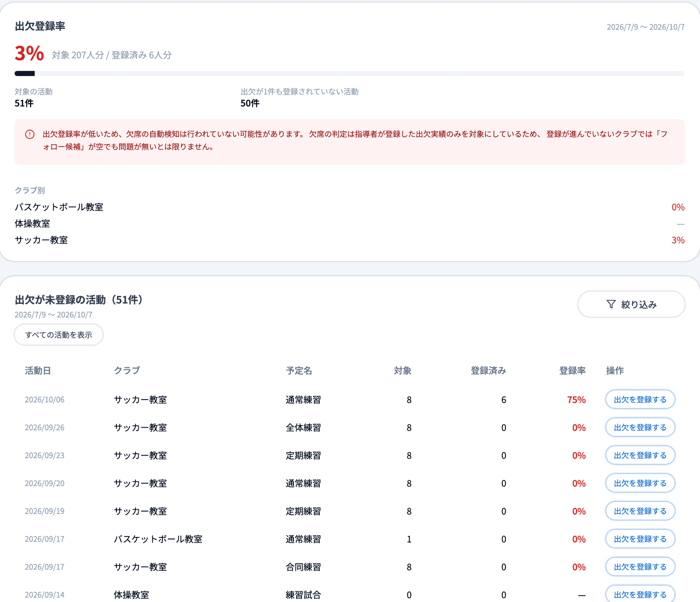Screen dimensions: 700x602
Task: Click the 活動日 column header
Action: [x=38, y=371]
